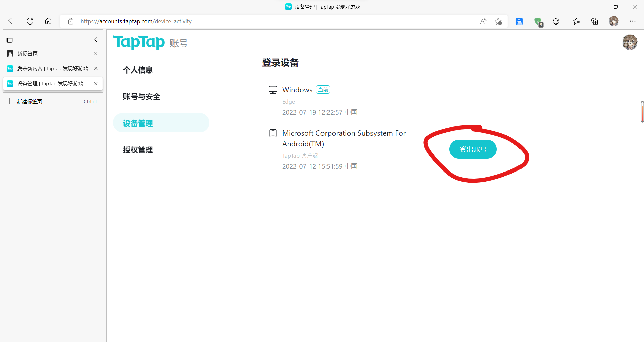Open the green shield extension with badge 8
This screenshot has width=644, height=342.
pos(538,22)
